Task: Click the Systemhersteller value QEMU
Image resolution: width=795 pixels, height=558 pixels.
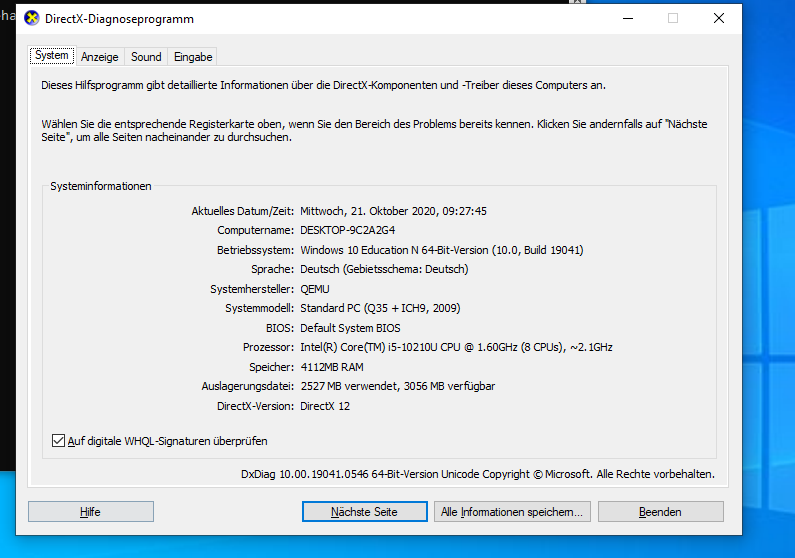Action: (315, 289)
